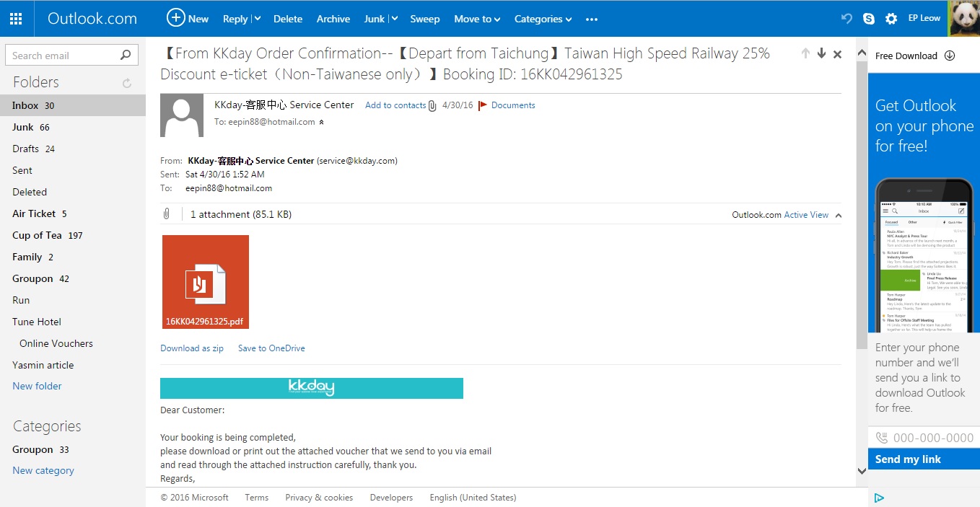Delete the current email
The image size is (980, 507).
[288, 19]
